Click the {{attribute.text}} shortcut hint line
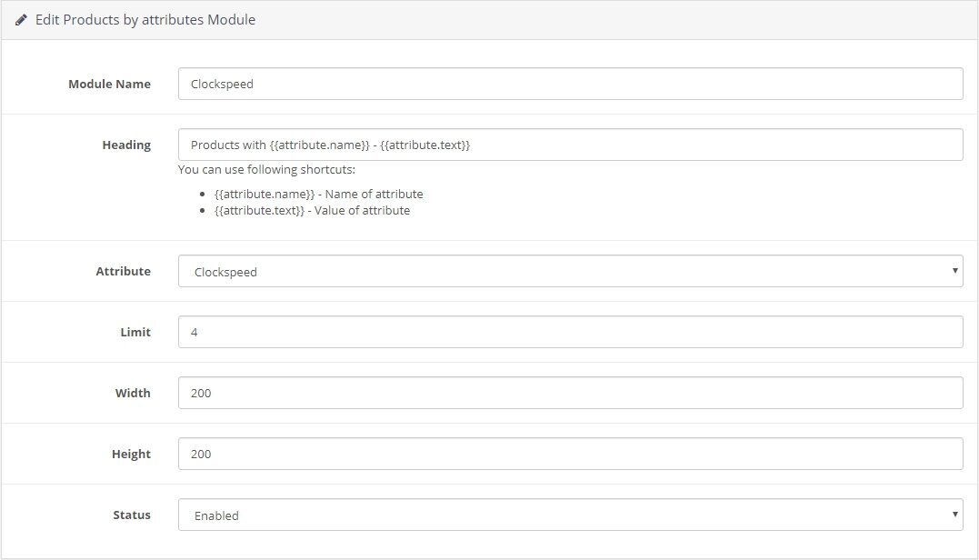 (312, 210)
